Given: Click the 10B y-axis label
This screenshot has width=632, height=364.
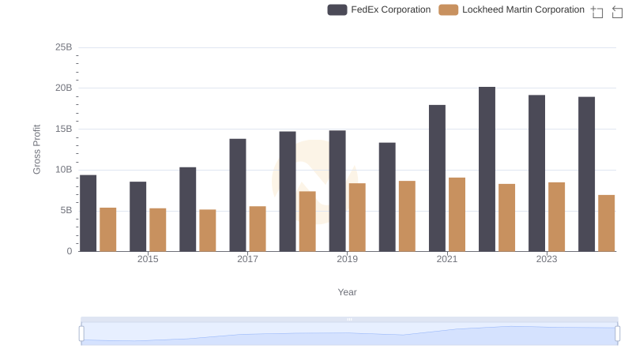Looking at the screenshot, I should click(x=64, y=170).
